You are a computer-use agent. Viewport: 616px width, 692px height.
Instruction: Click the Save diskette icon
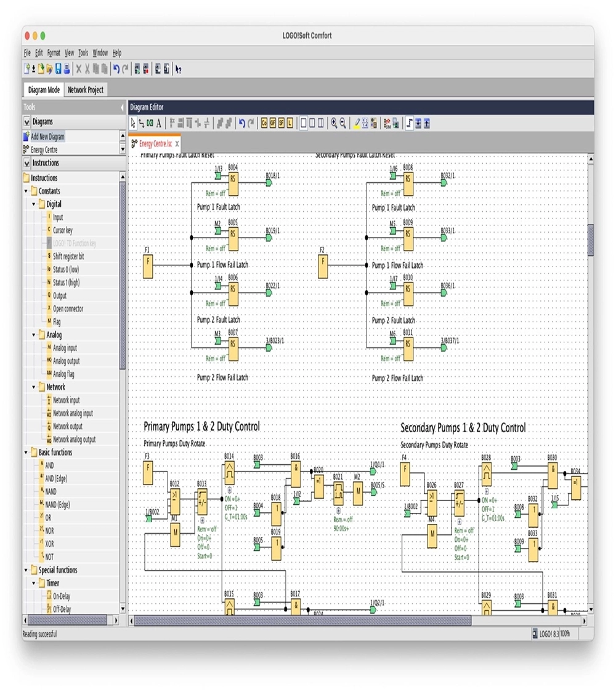point(58,69)
